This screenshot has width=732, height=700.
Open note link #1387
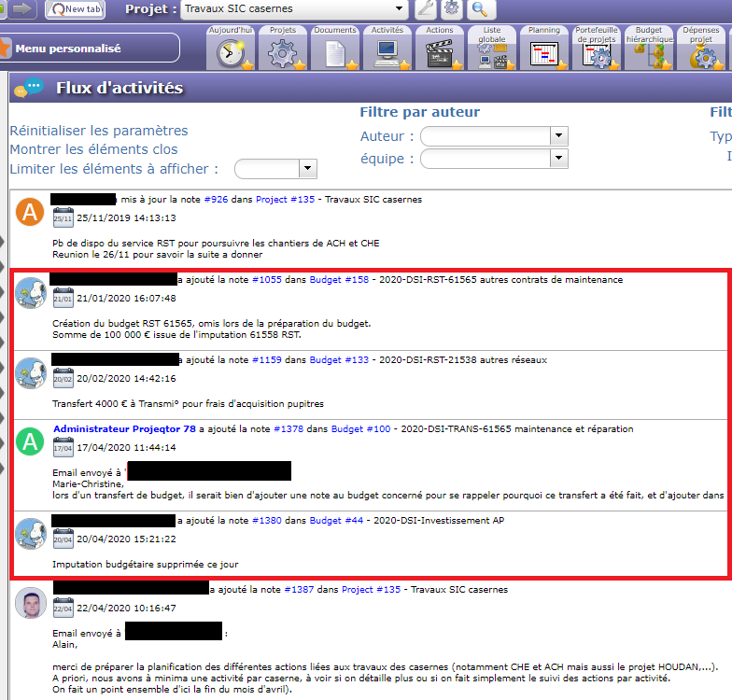299,590
